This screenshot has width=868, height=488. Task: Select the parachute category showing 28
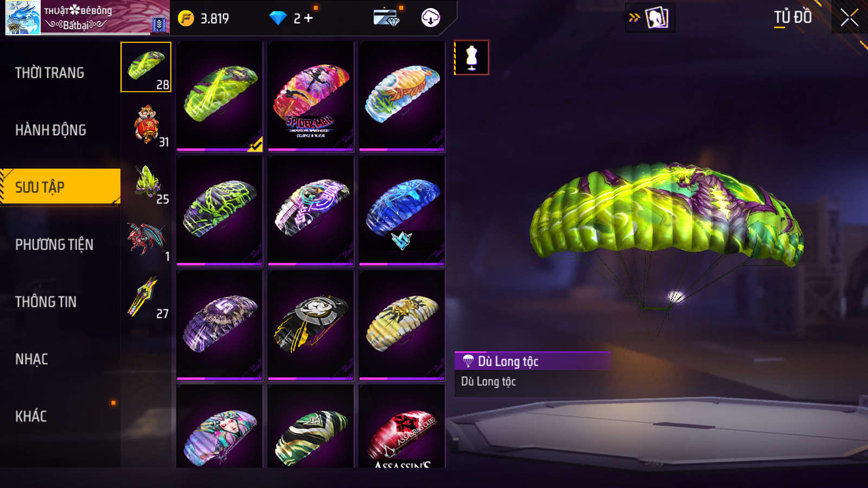[x=146, y=67]
